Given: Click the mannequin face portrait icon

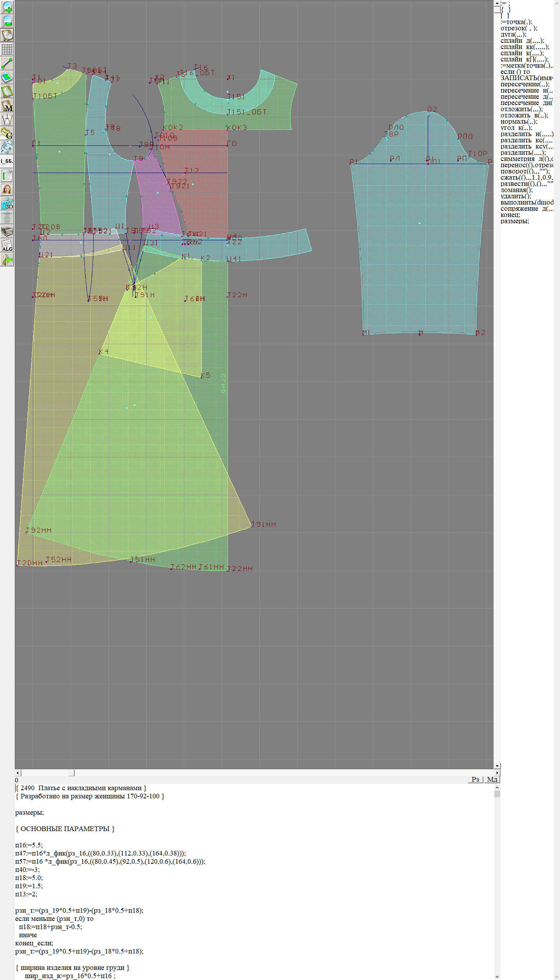Looking at the screenshot, I should [7, 189].
